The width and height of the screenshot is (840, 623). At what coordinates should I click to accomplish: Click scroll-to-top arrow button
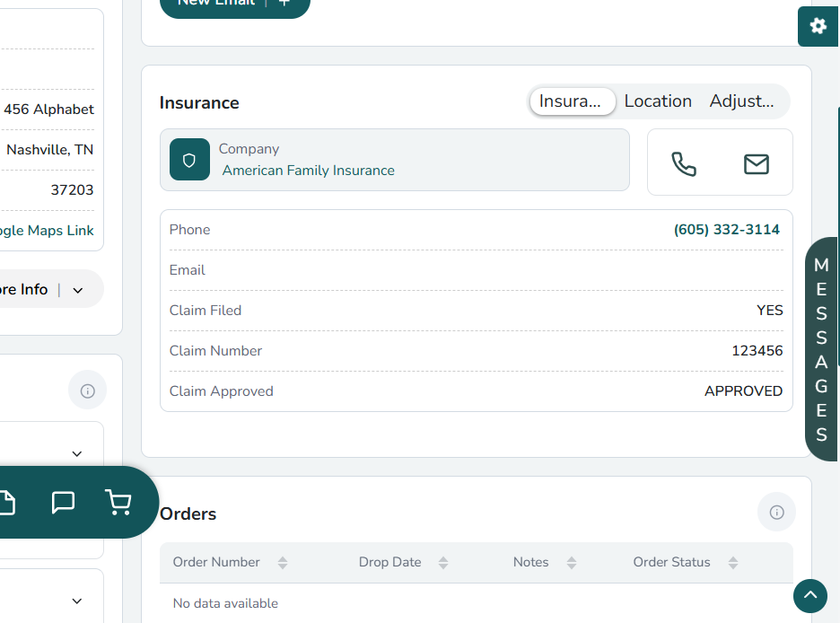point(809,595)
